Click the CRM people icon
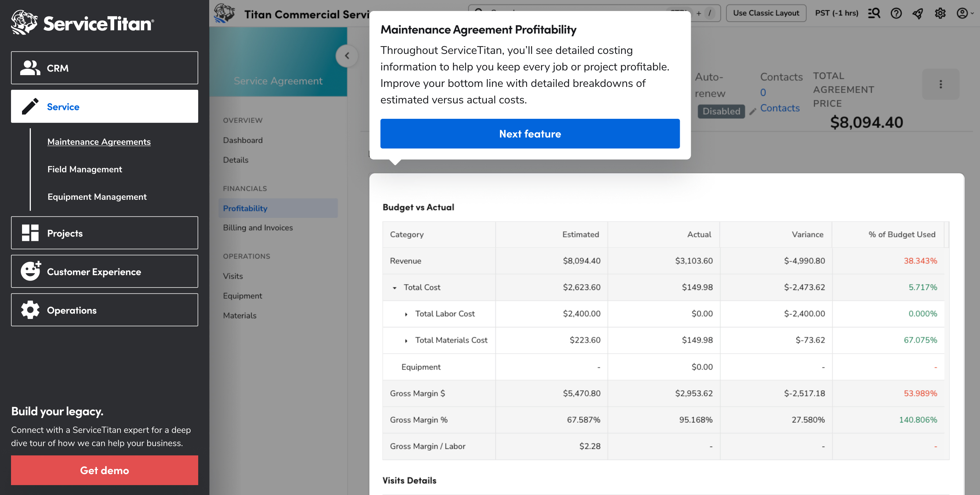 coord(30,68)
